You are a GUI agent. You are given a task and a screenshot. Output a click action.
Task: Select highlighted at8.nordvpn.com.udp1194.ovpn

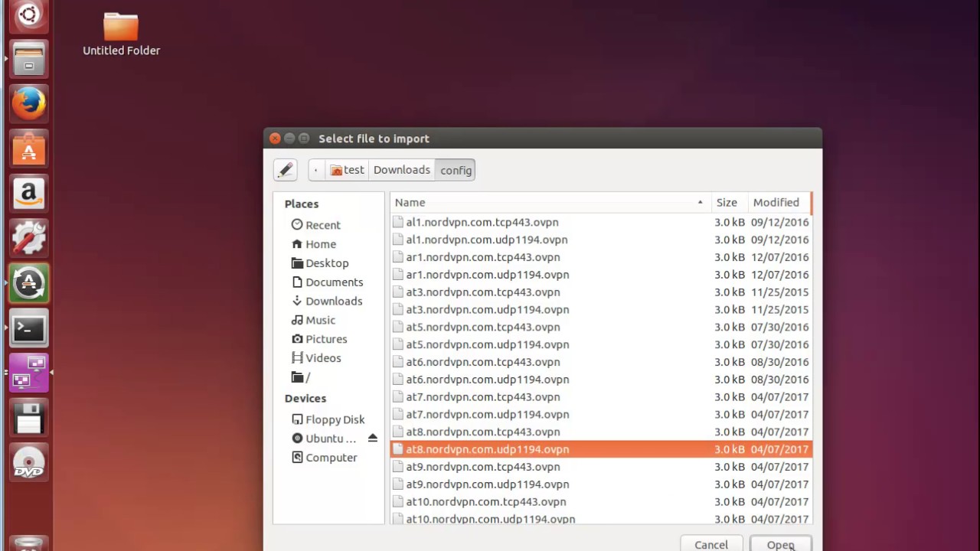(600, 449)
